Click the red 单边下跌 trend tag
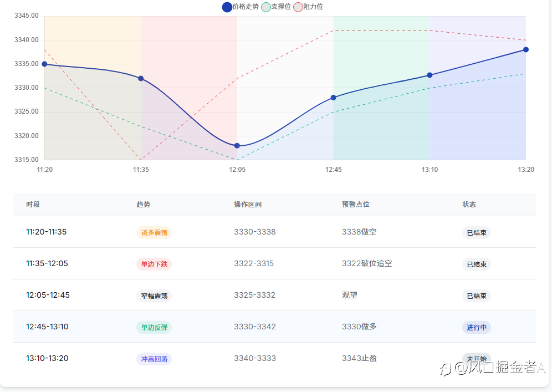Image resolution: width=552 pixels, height=392 pixels. click(154, 264)
